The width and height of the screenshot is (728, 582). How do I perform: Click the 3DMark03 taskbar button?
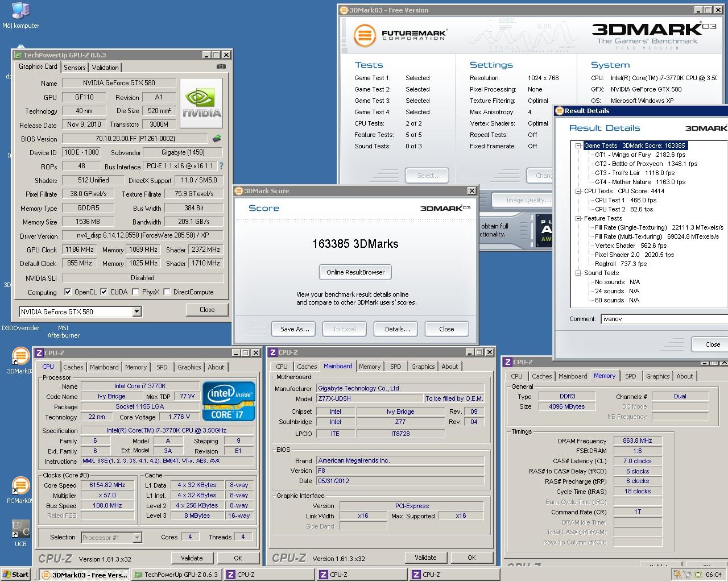(x=85, y=575)
